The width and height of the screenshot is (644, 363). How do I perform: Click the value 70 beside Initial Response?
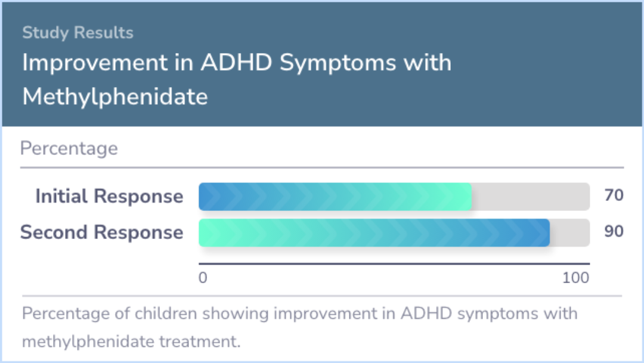coord(614,196)
